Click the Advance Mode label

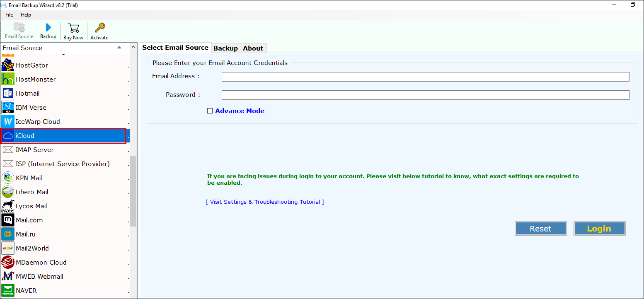240,111
